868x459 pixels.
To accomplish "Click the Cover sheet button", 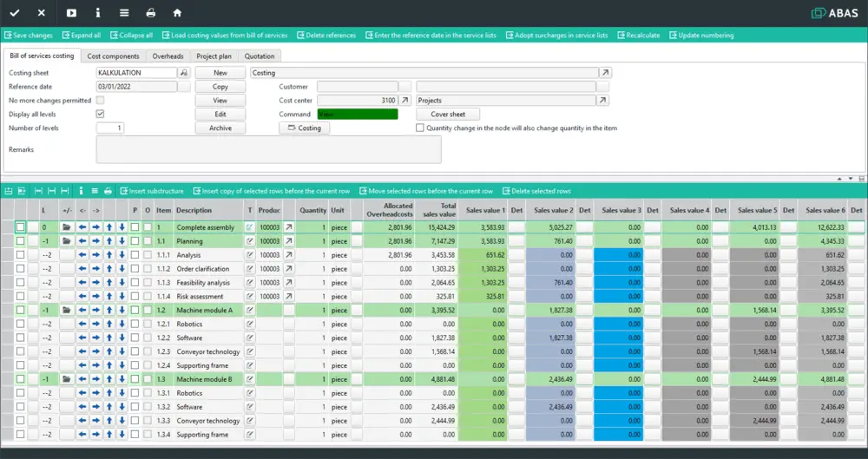I will coord(448,114).
